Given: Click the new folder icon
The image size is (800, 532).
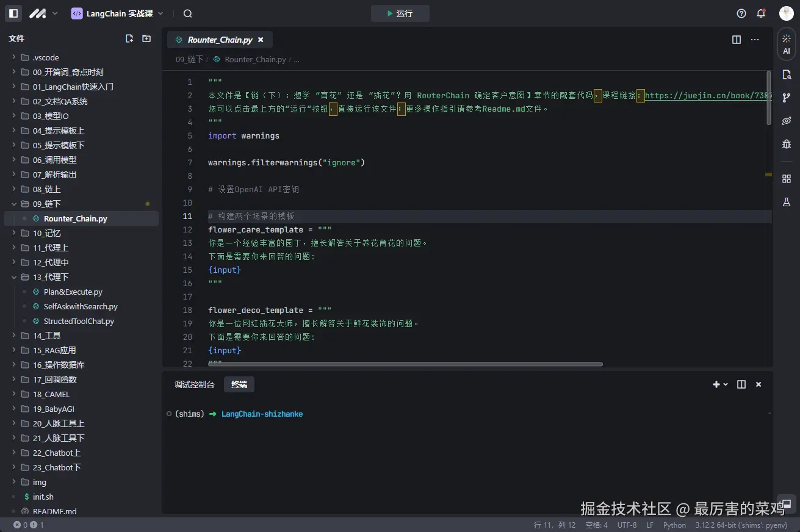Looking at the screenshot, I should pos(146,38).
